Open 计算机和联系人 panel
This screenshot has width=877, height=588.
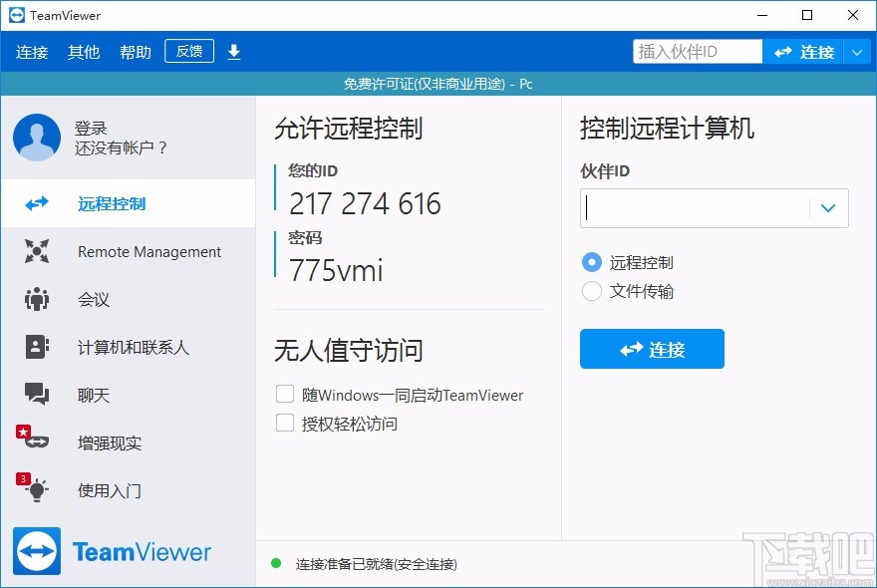(37, 347)
